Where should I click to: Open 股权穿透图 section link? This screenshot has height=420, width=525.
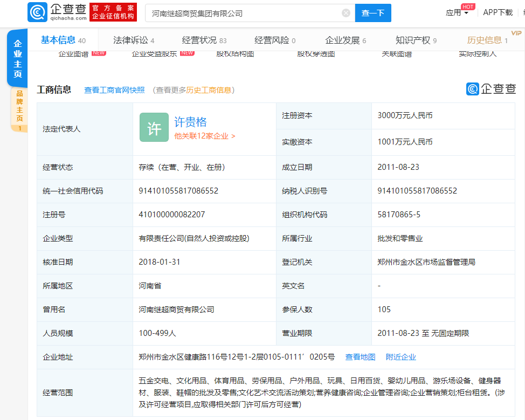[316, 53]
